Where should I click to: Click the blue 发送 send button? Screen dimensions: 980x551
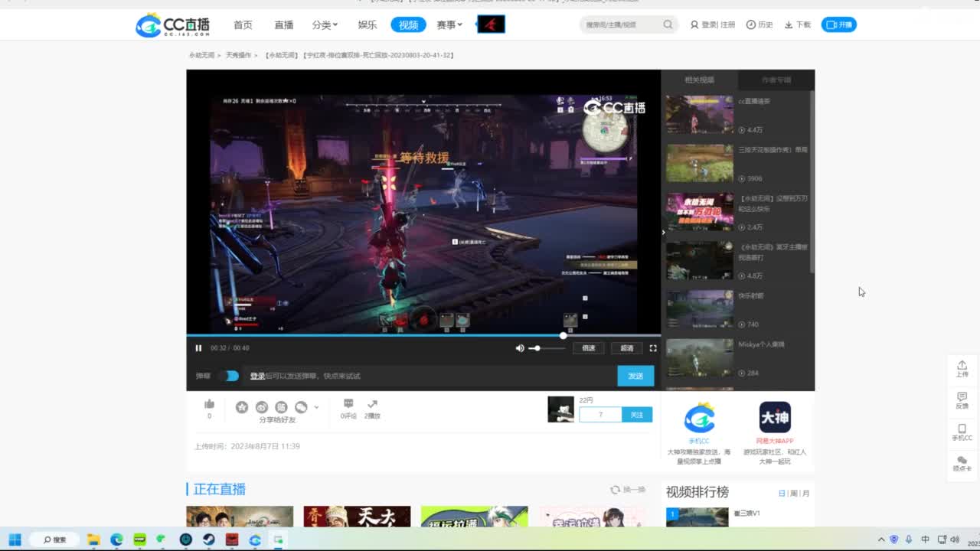click(635, 376)
